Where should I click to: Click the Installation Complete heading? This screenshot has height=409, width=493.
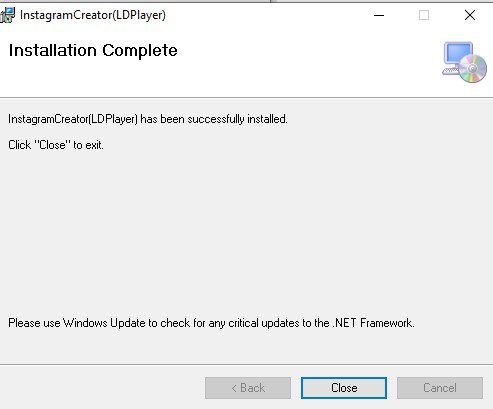coord(93,51)
